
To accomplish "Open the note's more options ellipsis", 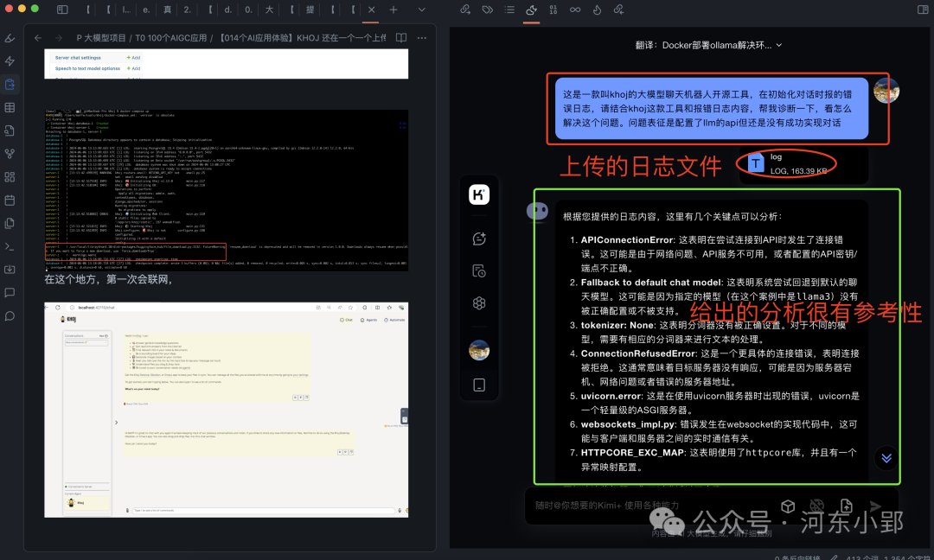I will coord(422,37).
